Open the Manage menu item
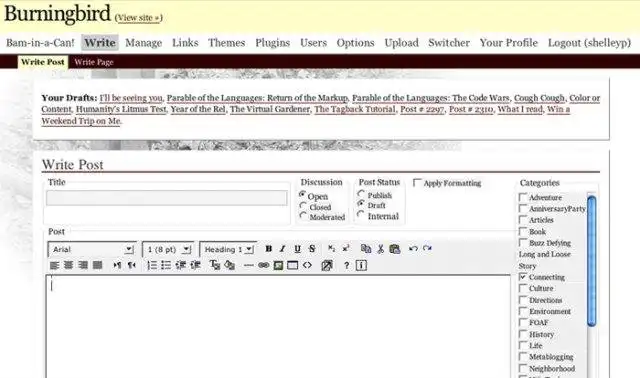Viewport: 640px width, 378px height. click(x=144, y=42)
